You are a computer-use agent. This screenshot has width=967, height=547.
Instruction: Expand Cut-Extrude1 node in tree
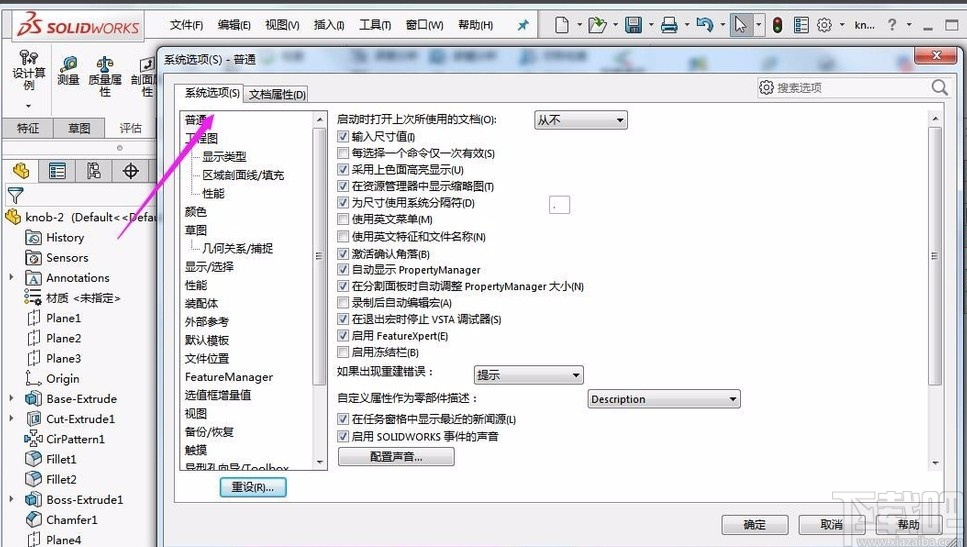[11, 419]
